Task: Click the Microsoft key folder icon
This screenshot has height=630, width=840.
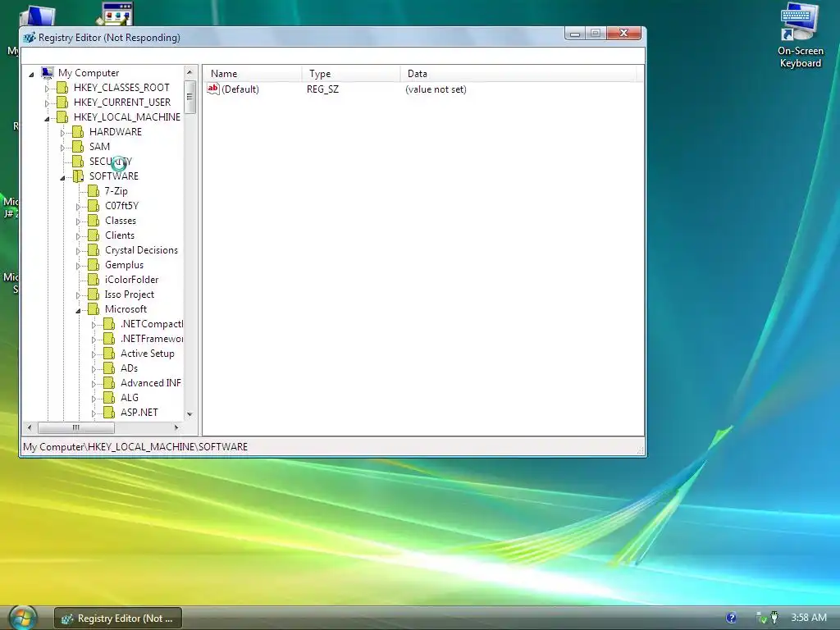Action: point(94,309)
